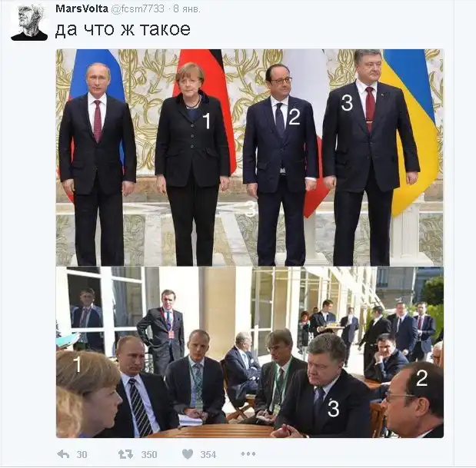Viewport: 476px width, 468px height.
Task: Click white number 2 label in bottom photo
Action: tap(421, 378)
